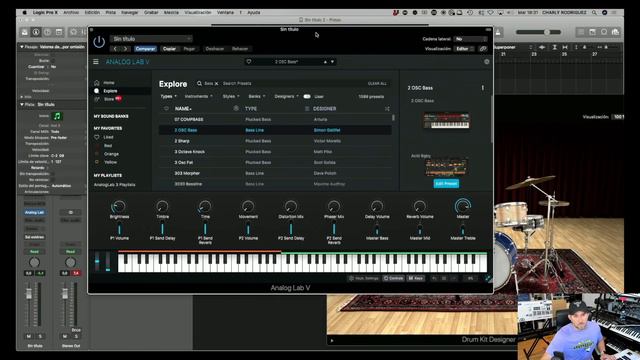Mute the Analog Lab channel strip
Screen dimensions: 640x360
(x=29, y=336)
